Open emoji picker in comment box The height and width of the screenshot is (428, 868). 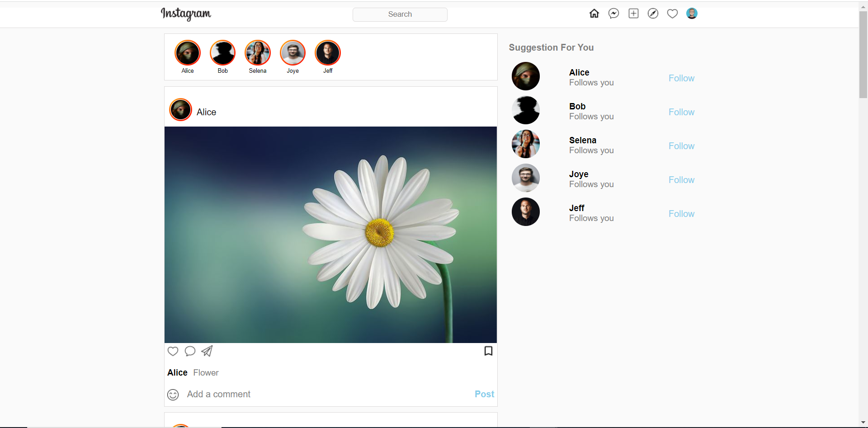coord(173,395)
